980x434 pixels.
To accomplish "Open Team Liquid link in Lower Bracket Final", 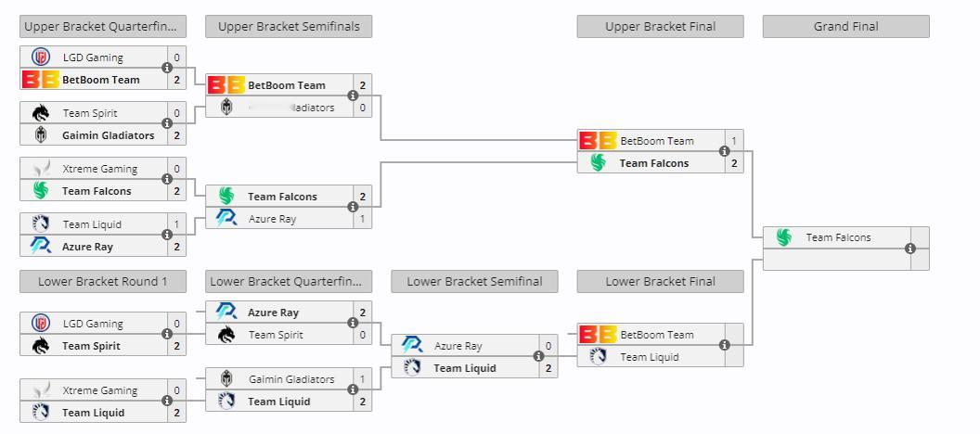I will (650, 357).
